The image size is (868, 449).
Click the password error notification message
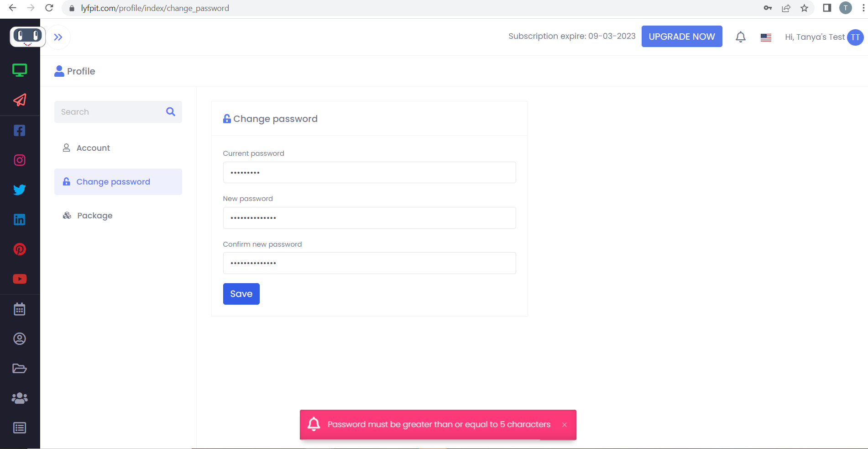pos(439,424)
